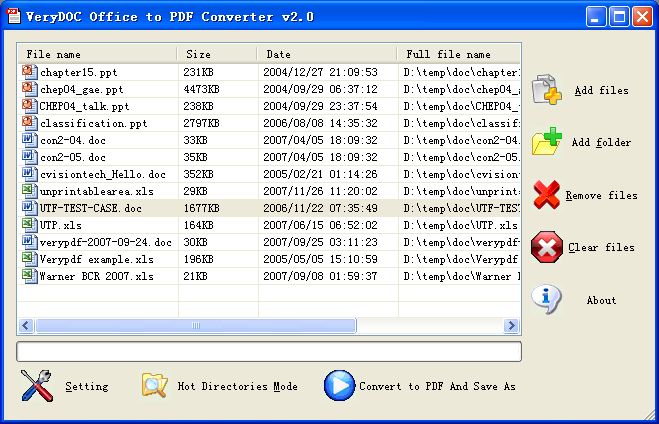The width and height of the screenshot is (659, 424).
Task: Click the Setting tools icon
Action: [37, 385]
